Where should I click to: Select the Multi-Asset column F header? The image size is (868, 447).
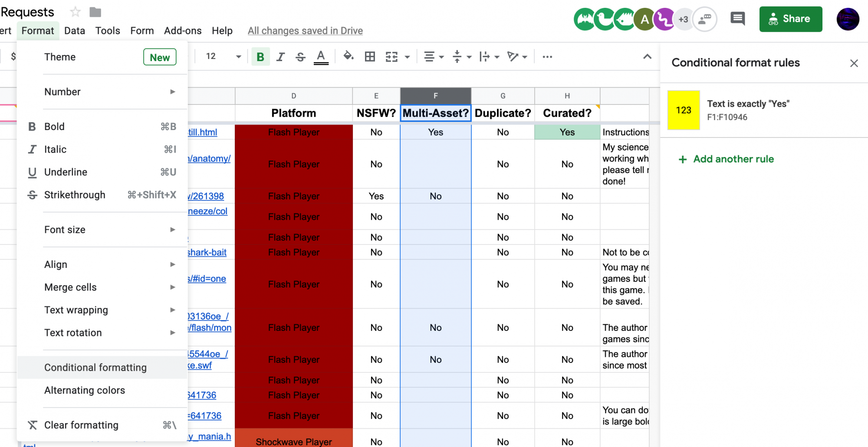pyautogui.click(x=435, y=96)
